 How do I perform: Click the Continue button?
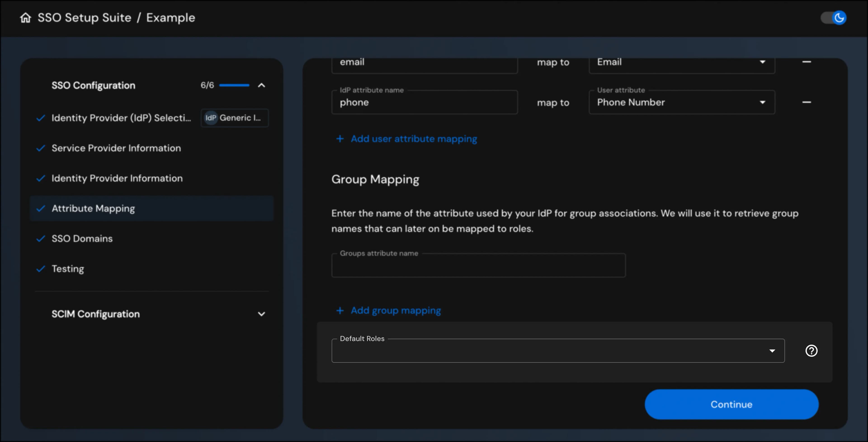point(731,404)
